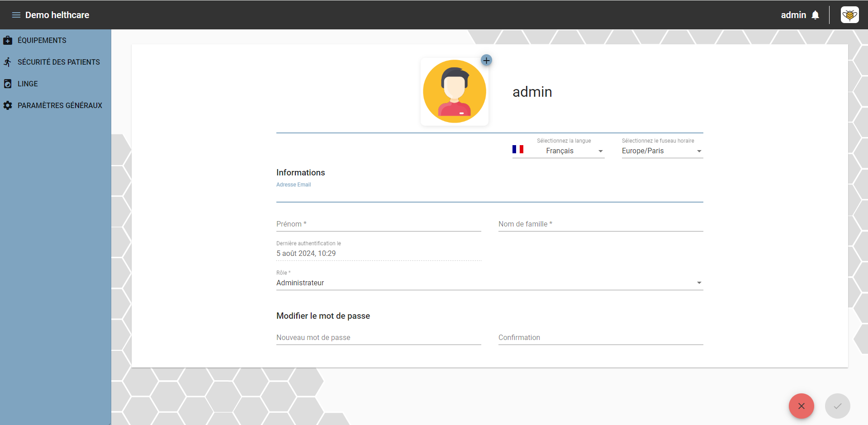Click the Paramètres généraux gear icon
This screenshot has width=868, height=425.
(8, 105)
